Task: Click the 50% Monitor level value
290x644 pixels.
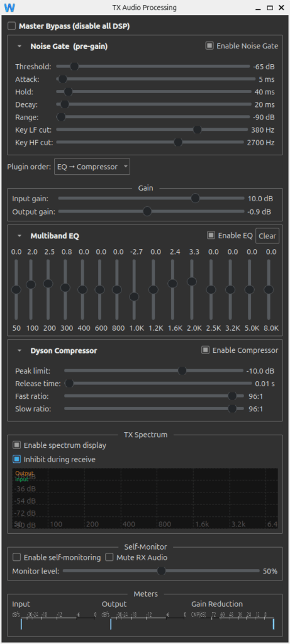Action: 270,571
